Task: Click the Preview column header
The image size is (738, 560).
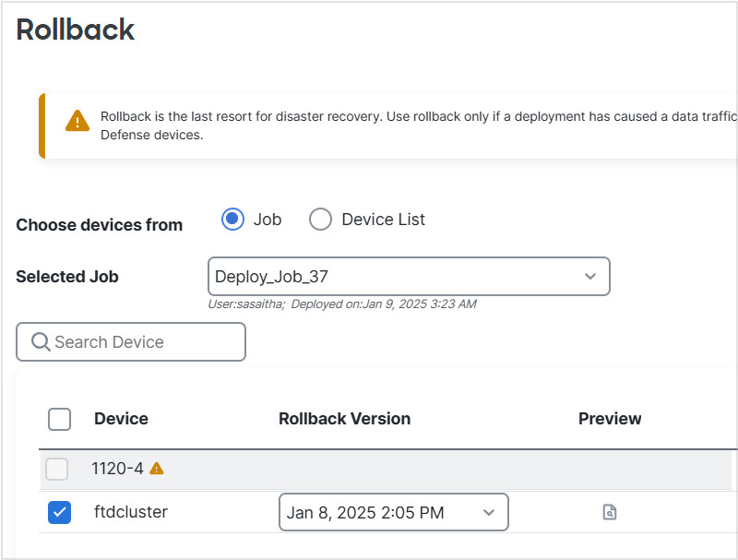Action: pos(610,419)
